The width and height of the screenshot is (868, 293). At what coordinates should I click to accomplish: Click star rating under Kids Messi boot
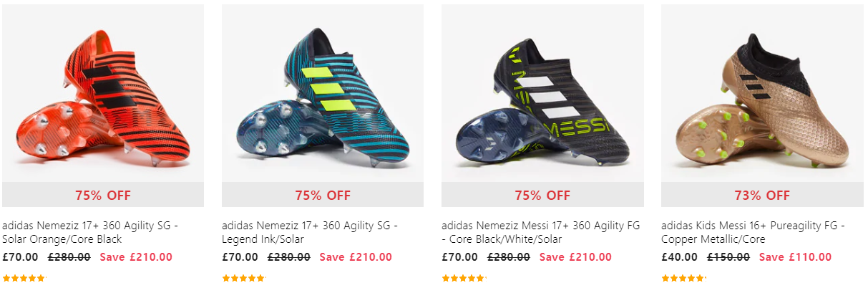point(683,278)
